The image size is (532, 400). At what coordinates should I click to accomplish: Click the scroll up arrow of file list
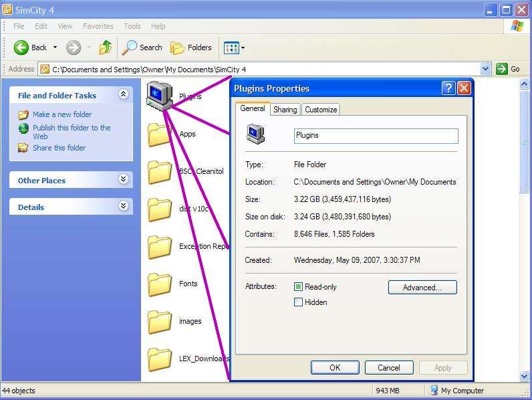click(x=524, y=84)
